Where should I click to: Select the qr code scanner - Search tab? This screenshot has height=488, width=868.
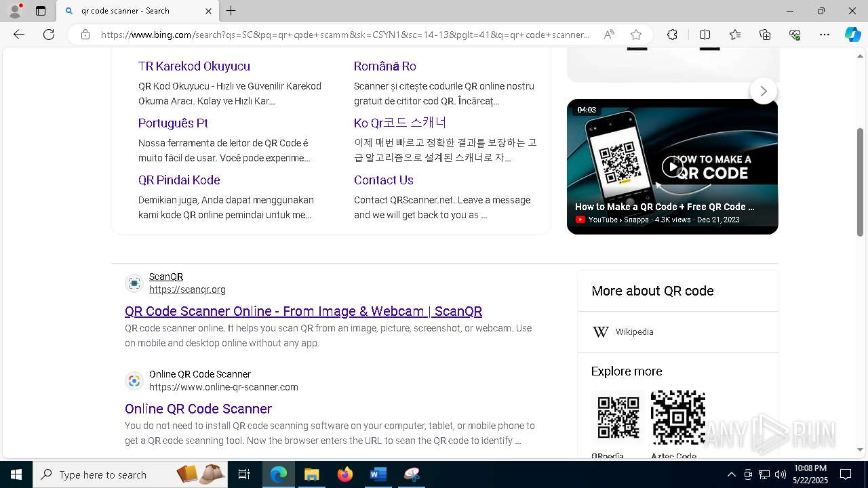[x=138, y=11]
